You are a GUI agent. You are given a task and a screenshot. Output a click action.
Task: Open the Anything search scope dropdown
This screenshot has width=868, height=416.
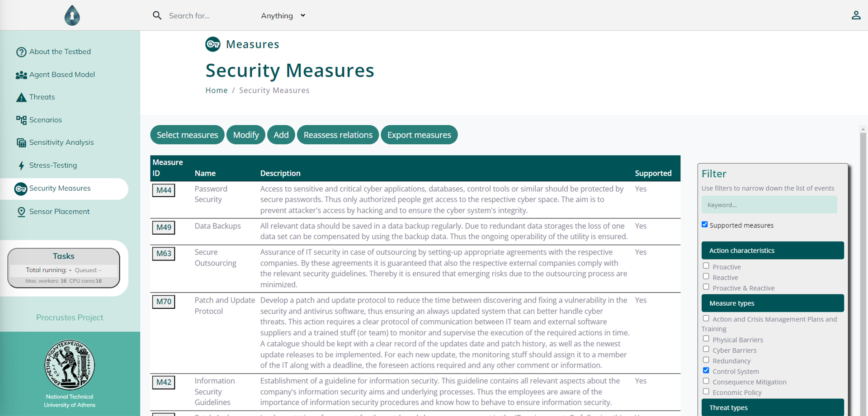pyautogui.click(x=283, y=15)
